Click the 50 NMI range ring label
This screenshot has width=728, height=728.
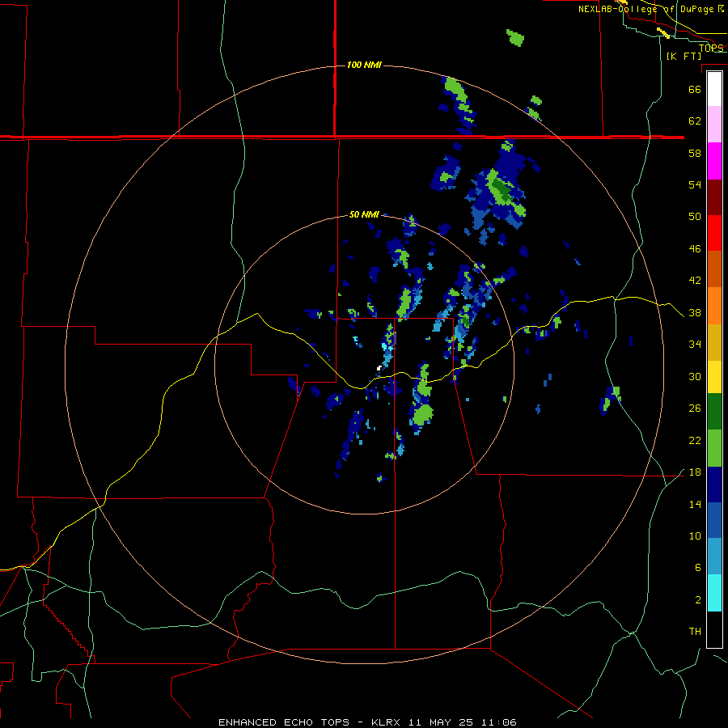click(364, 214)
